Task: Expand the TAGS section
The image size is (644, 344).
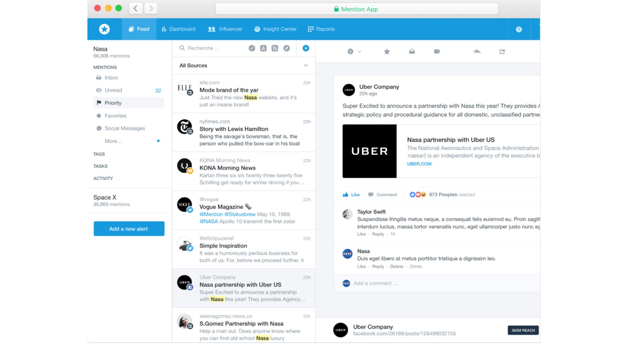Action: point(99,154)
